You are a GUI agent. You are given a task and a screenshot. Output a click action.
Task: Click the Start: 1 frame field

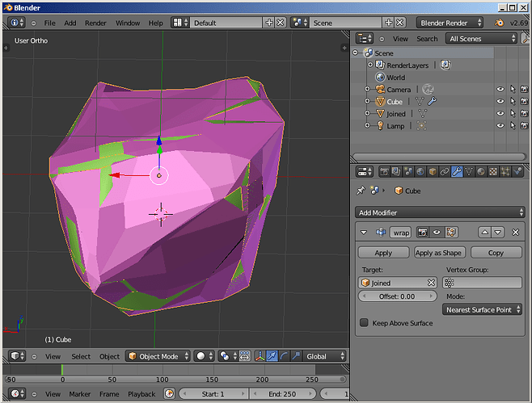point(213,394)
